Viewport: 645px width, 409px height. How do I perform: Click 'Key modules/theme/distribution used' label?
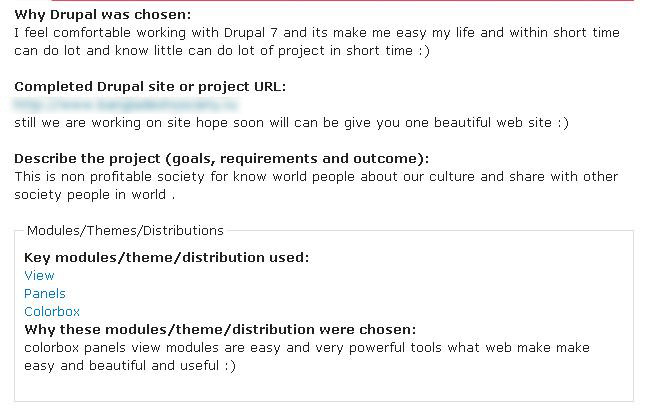167,258
